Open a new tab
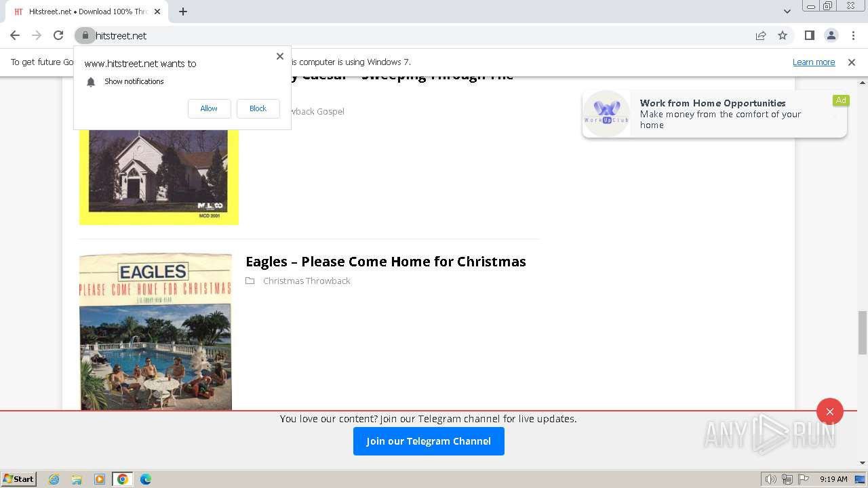The image size is (868, 488). point(183,12)
